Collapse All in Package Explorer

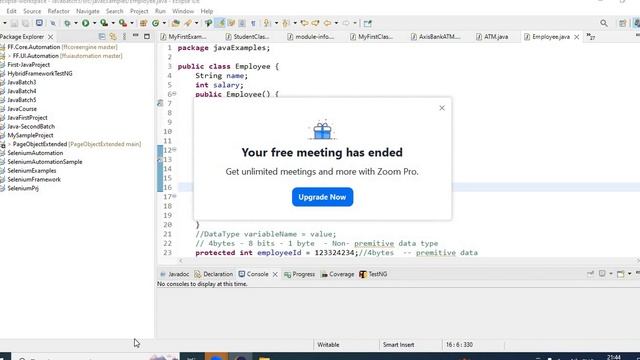coord(102,37)
